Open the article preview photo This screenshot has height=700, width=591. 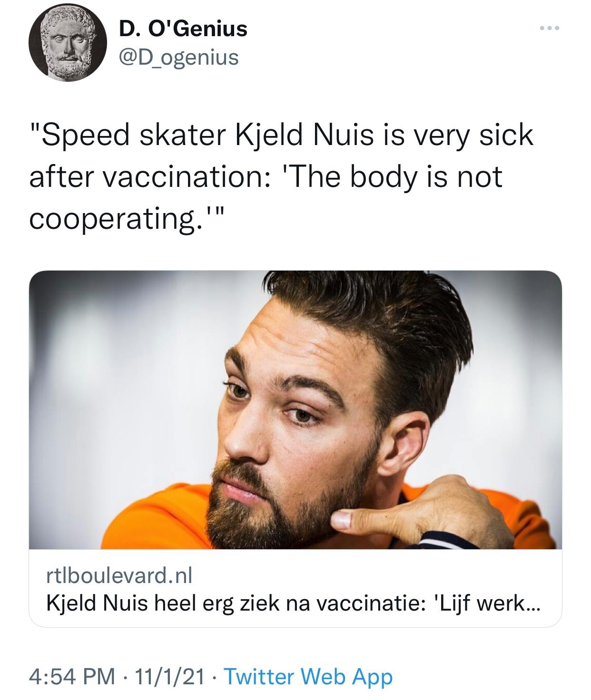[295, 409]
